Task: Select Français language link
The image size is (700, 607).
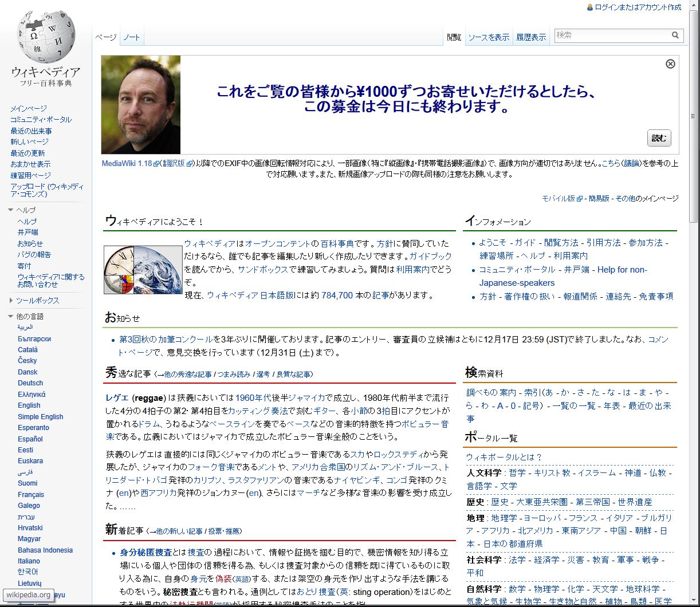Action: [31, 495]
